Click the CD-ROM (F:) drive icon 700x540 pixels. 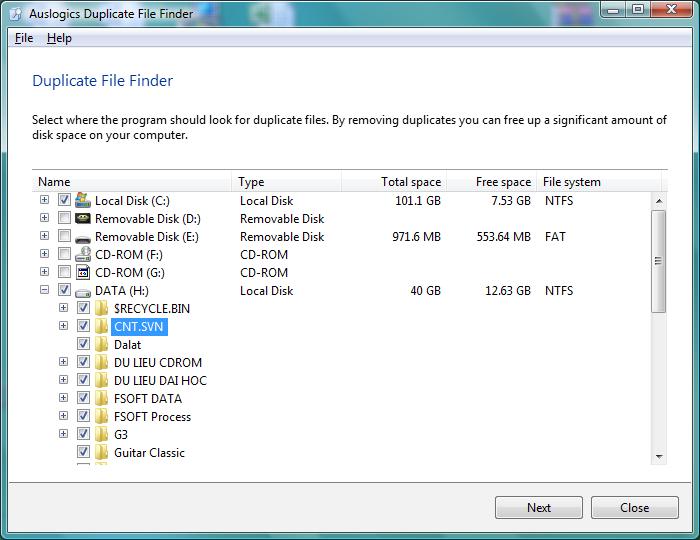pyautogui.click(x=83, y=255)
